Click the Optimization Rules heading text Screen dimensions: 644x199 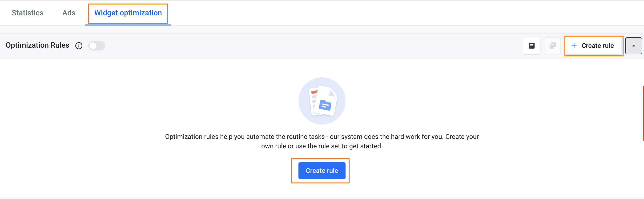37,45
